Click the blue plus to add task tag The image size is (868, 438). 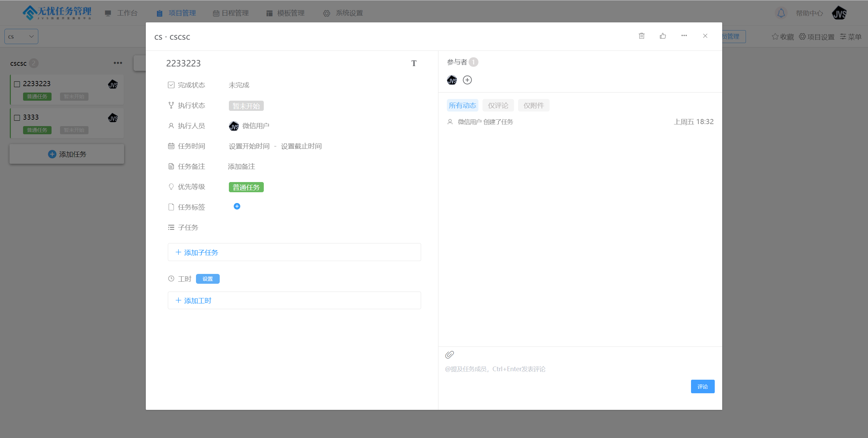(237, 206)
